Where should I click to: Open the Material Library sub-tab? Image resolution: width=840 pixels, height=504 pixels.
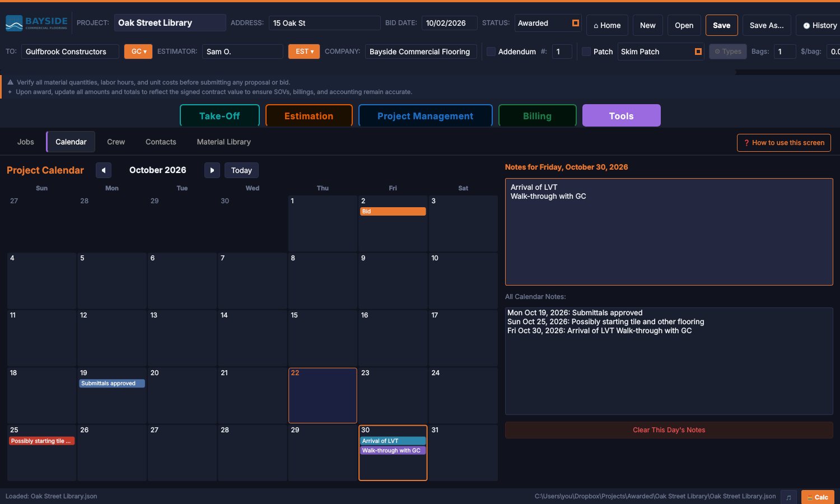[223, 142]
